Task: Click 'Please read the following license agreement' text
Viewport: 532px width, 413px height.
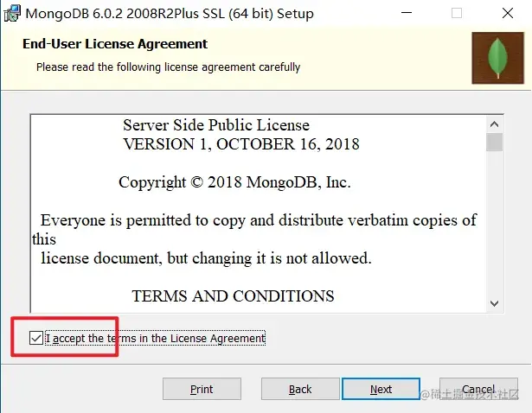Action: [x=169, y=67]
